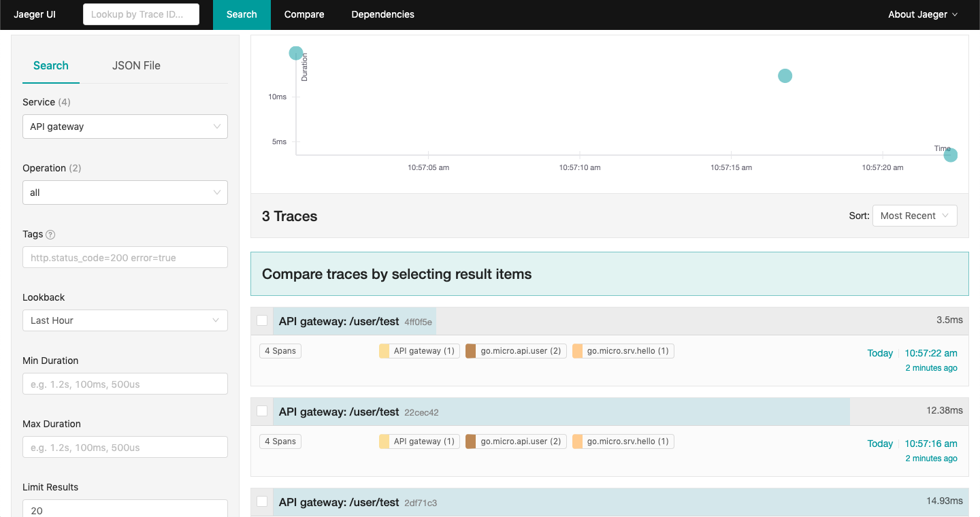Screen dimensions: 980x517
Task: Focus the Lookup by Trace ID field
Action: click(142, 14)
